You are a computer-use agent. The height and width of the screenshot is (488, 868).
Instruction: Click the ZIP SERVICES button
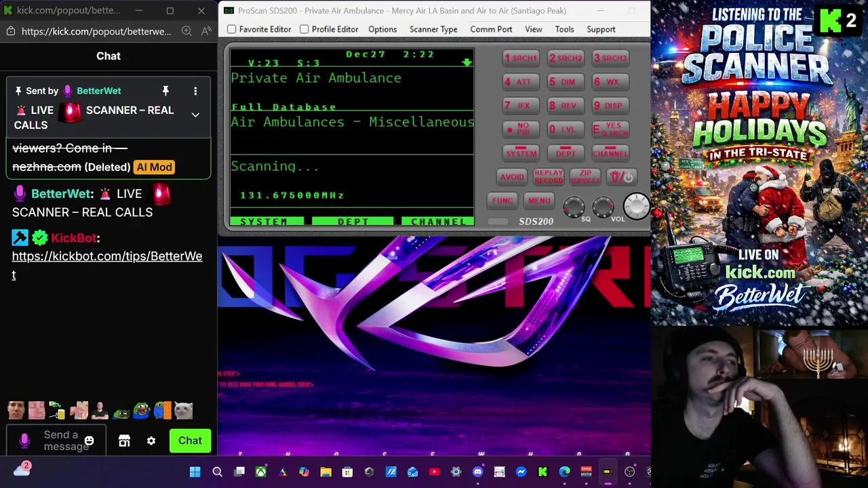pyautogui.click(x=585, y=178)
